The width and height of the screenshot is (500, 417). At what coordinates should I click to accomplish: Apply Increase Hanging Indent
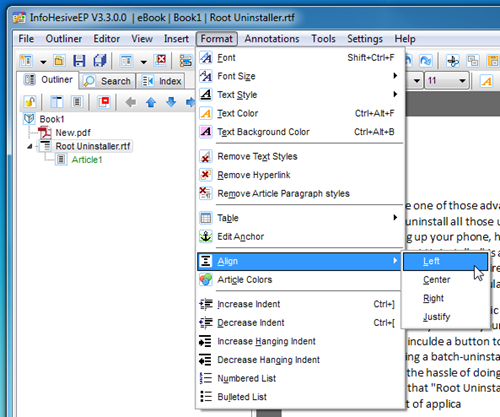[300, 341]
